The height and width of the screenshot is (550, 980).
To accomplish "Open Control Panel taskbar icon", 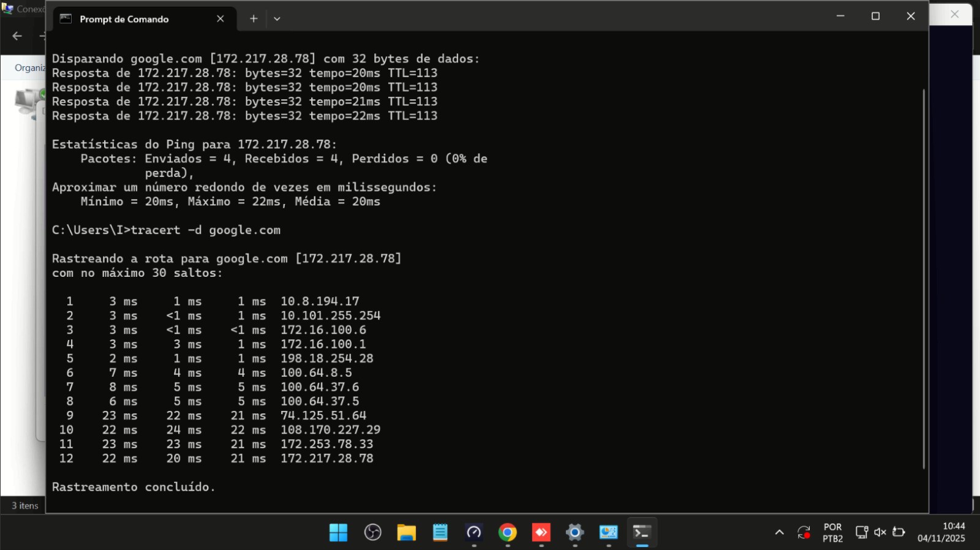I will pyautogui.click(x=608, y=532).
